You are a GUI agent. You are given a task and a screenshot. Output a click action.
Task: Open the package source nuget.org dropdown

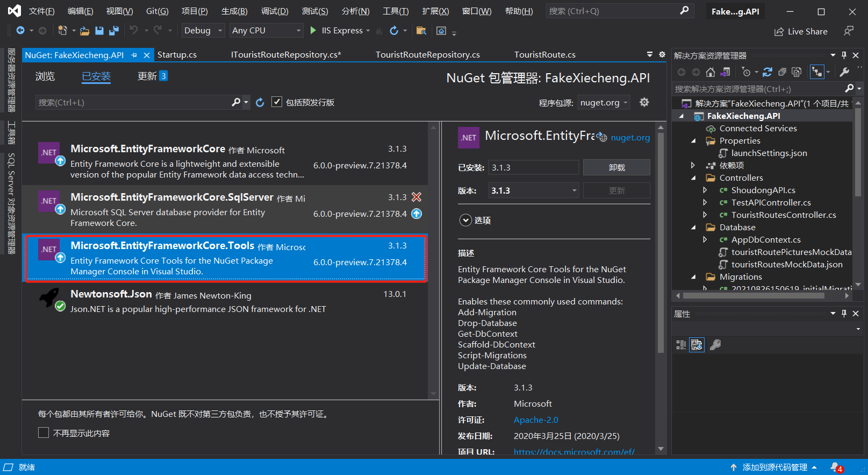[604, 102]
